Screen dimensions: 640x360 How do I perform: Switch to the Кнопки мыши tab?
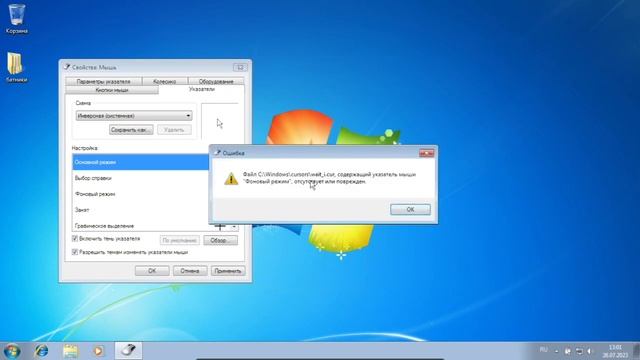coord(111,90)
